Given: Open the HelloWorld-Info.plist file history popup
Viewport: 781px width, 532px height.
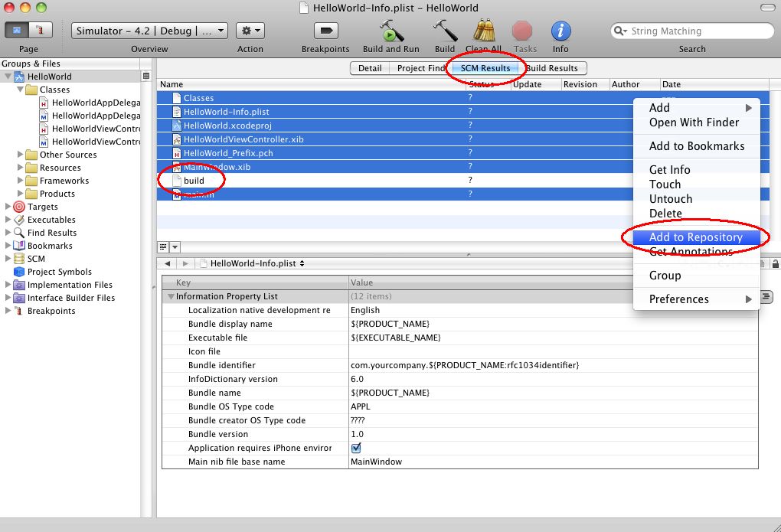Looking at the screenshot, I should pos(253,263).
